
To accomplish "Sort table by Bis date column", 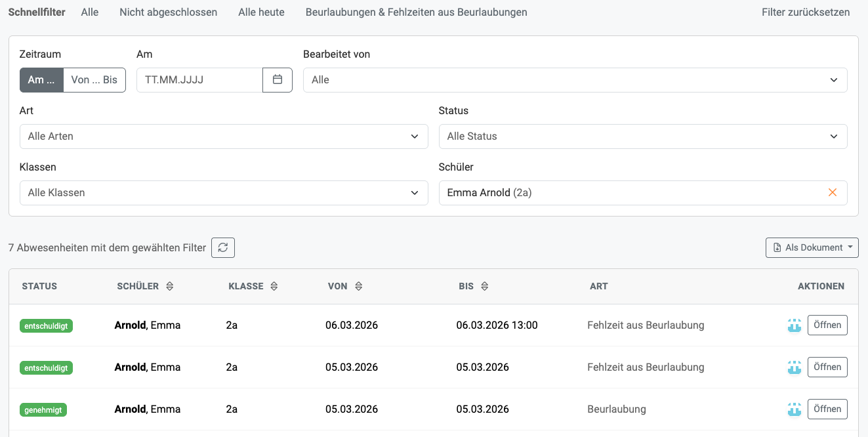I will (x=484, y=286).
